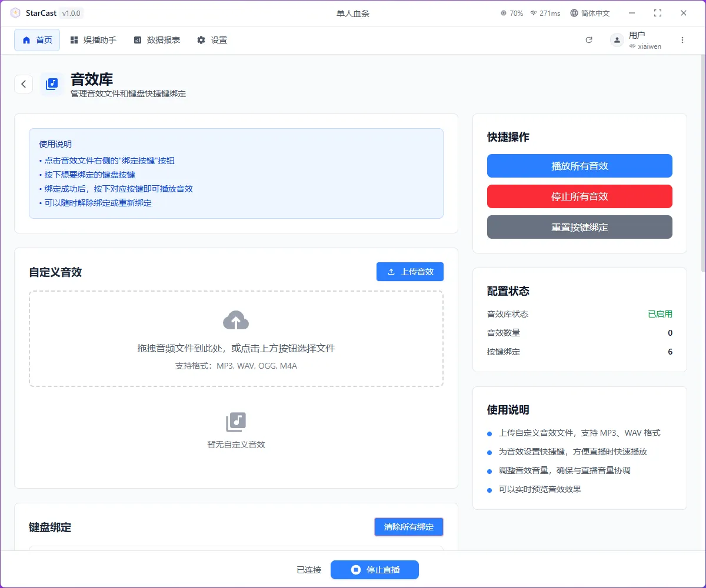Click the StarCast app logo icon
This screenshot has height=588, width=706.
point(15,12)
